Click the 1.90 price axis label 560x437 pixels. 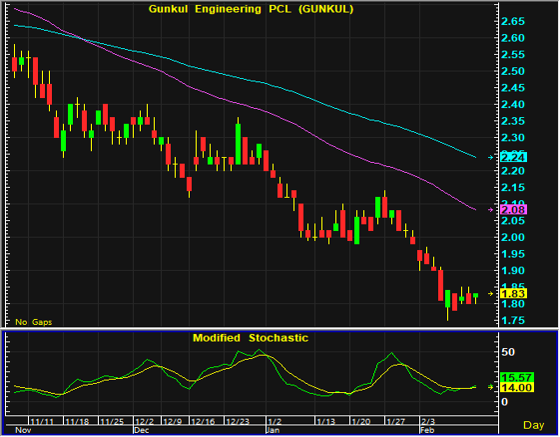click(513, 270)
